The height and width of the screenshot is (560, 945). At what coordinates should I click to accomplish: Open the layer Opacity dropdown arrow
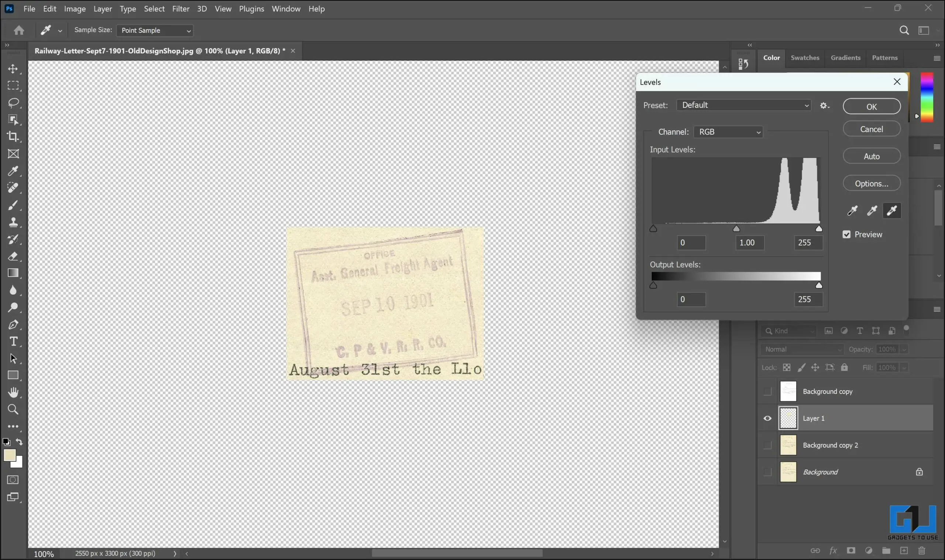(904, 350)
